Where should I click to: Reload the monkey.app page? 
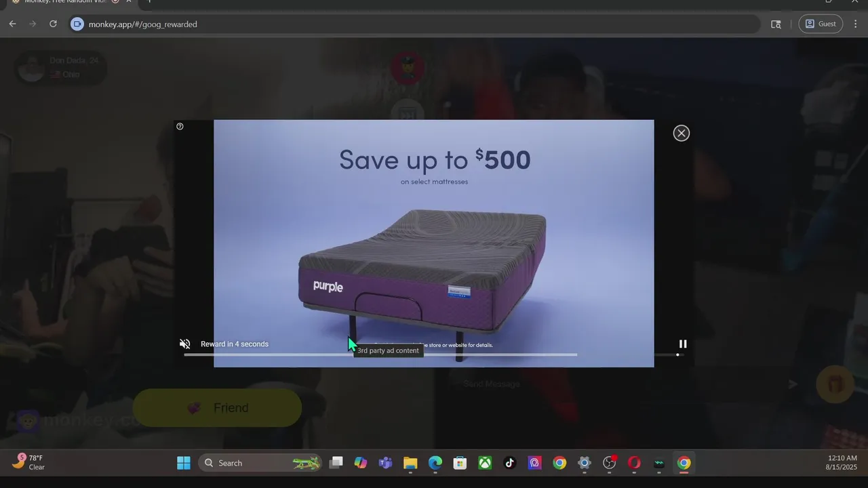pos(53,24)
